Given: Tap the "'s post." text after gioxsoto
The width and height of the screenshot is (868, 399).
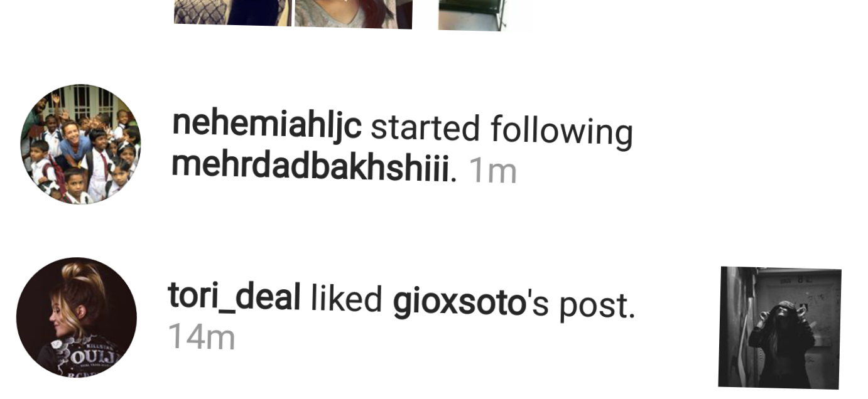Looking at the screenshot, I should point(580,304).
